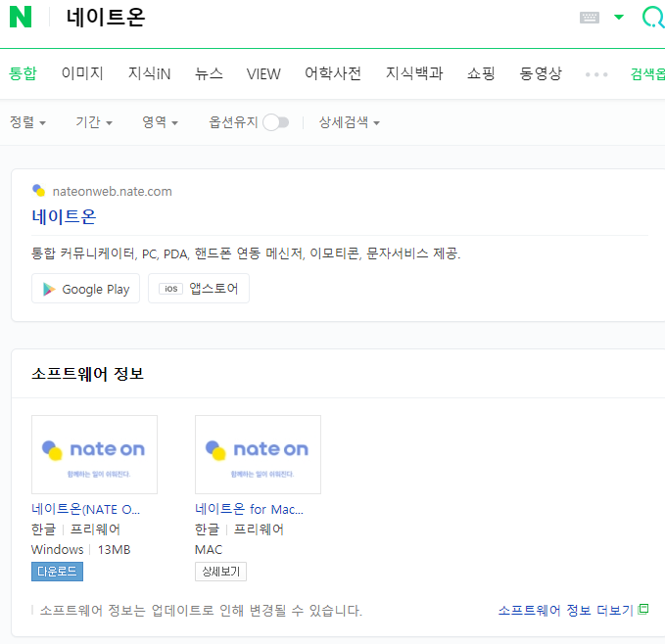Open the 소프트웨어 정보 더보기 link

click(566, 611)
